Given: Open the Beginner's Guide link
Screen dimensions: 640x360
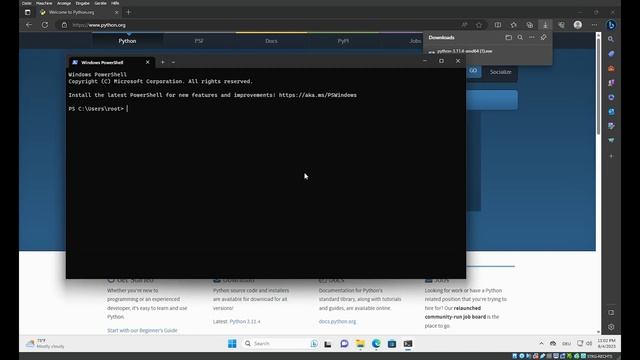Looking at the screenshot, I should click(142, 330).
